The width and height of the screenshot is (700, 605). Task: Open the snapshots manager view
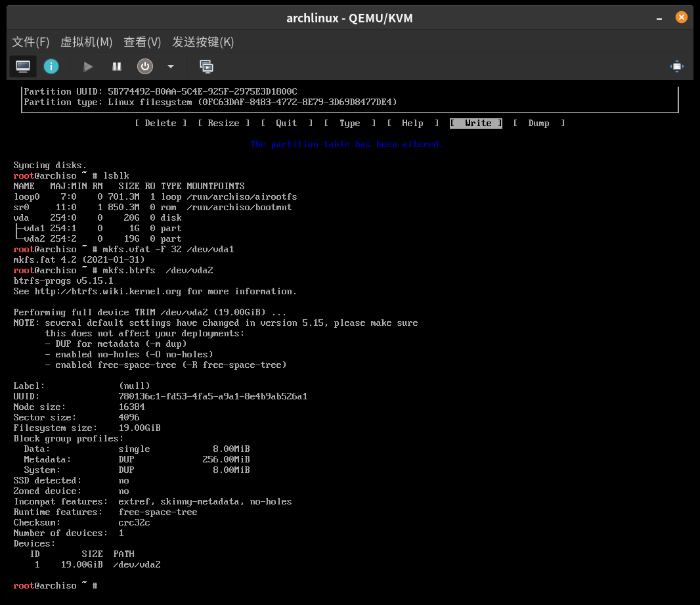[x=206, y=66]
